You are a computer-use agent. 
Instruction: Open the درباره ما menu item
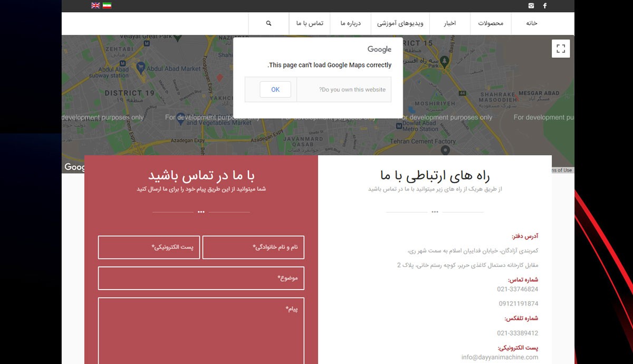350,23
